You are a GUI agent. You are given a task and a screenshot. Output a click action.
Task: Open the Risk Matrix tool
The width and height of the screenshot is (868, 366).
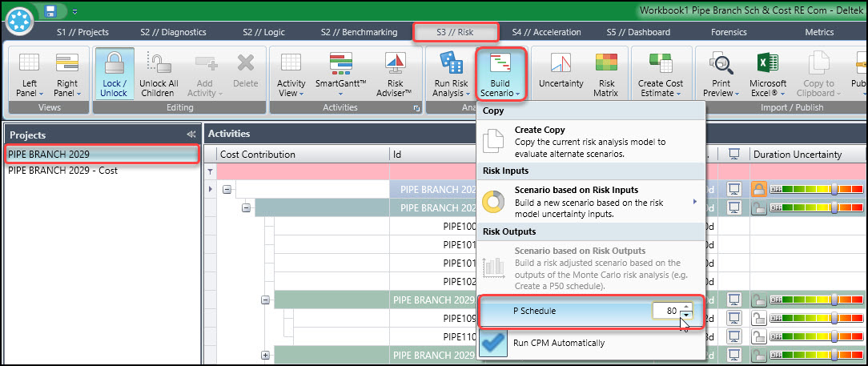pos(606,62)
